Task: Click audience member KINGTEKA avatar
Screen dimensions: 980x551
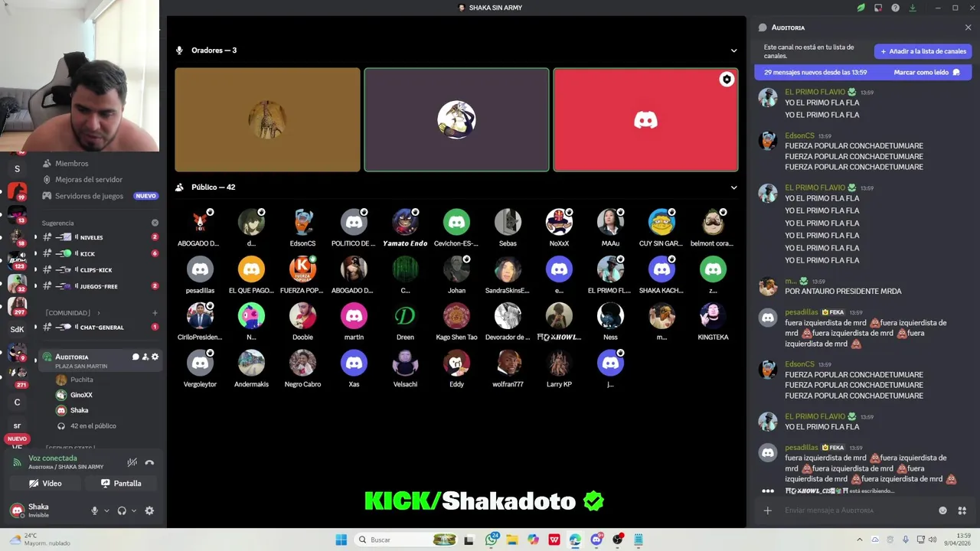Action: coord(713,316)
